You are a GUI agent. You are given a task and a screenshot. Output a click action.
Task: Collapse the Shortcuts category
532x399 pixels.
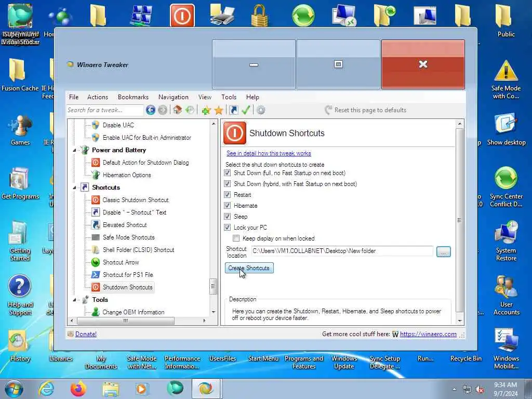tap(74, 188)
